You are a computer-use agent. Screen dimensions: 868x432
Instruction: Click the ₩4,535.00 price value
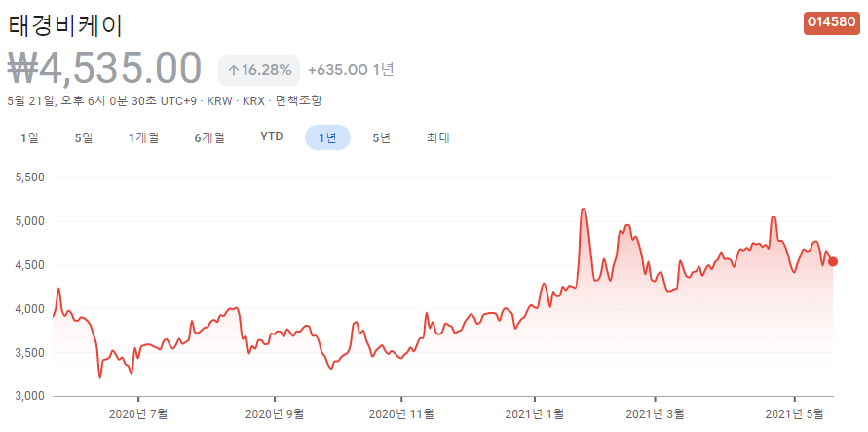pyautogui.click(x=104, y=68)
